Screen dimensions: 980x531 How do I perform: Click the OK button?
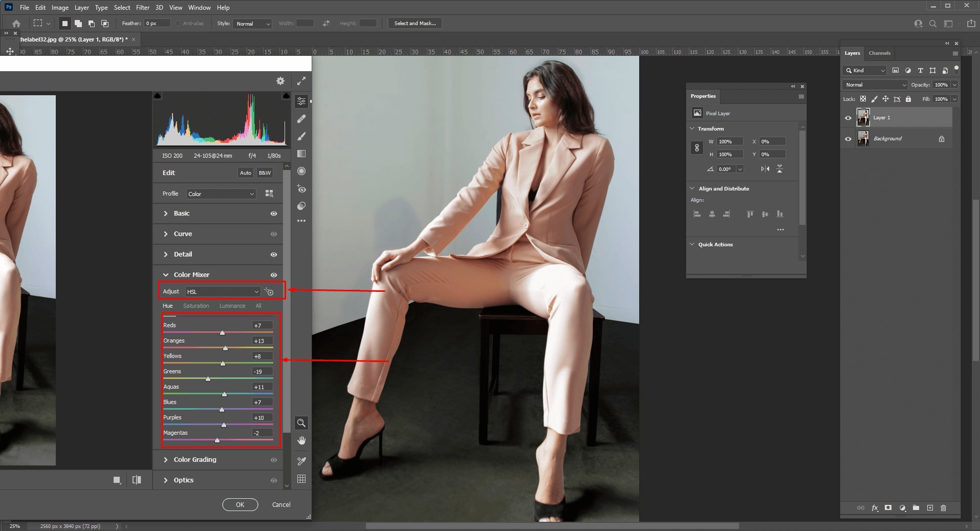click(x=240, y=505)
